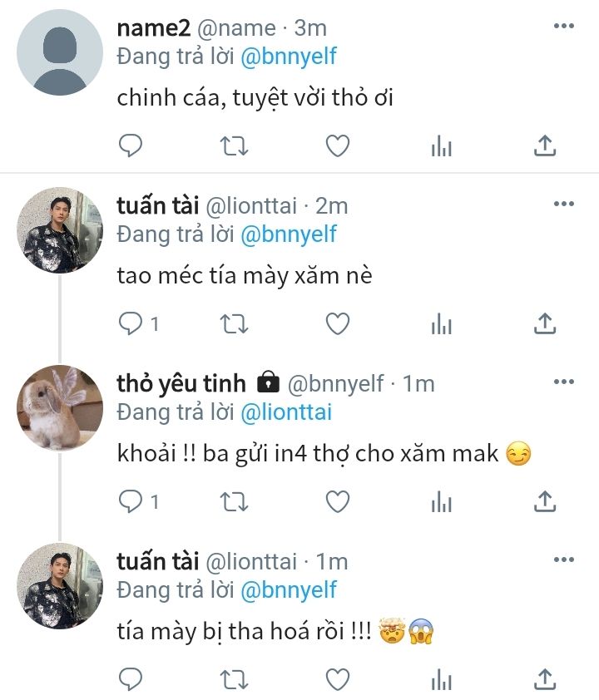
Task: Like thỏ yêu tinh's "khoải" tweet
Action: coord(337,501)
